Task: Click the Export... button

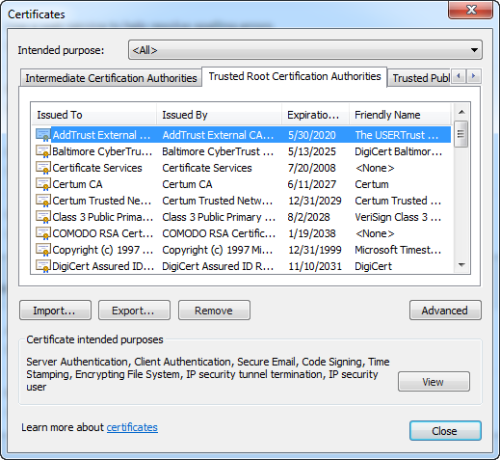Action: (134, 310)
